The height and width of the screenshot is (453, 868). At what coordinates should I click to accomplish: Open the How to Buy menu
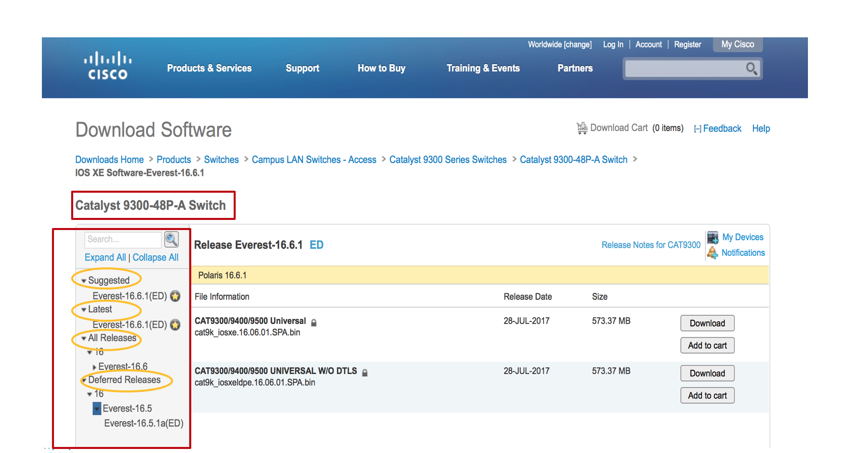point(382,68)
